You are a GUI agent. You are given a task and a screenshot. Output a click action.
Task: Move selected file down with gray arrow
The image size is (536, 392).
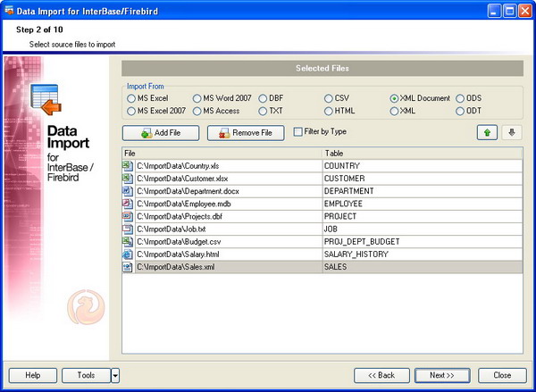click(x=512, y=133)
